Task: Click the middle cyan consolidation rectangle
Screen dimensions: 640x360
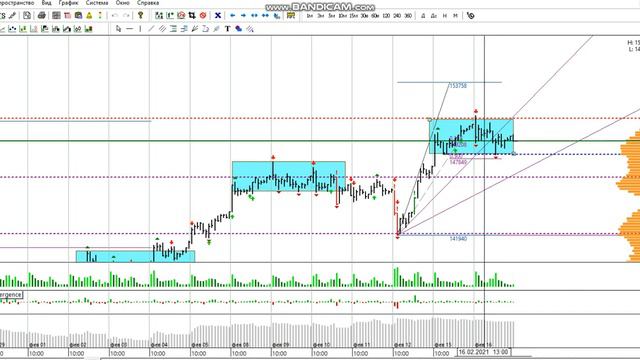Action: [289, 176]
